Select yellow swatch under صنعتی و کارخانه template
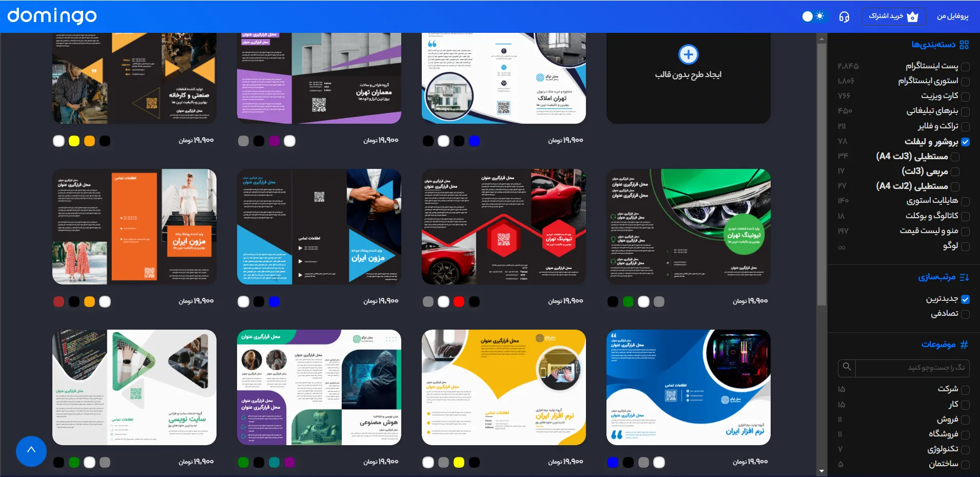The width and height of the screenshot is (980, 477). coord(74,141)
